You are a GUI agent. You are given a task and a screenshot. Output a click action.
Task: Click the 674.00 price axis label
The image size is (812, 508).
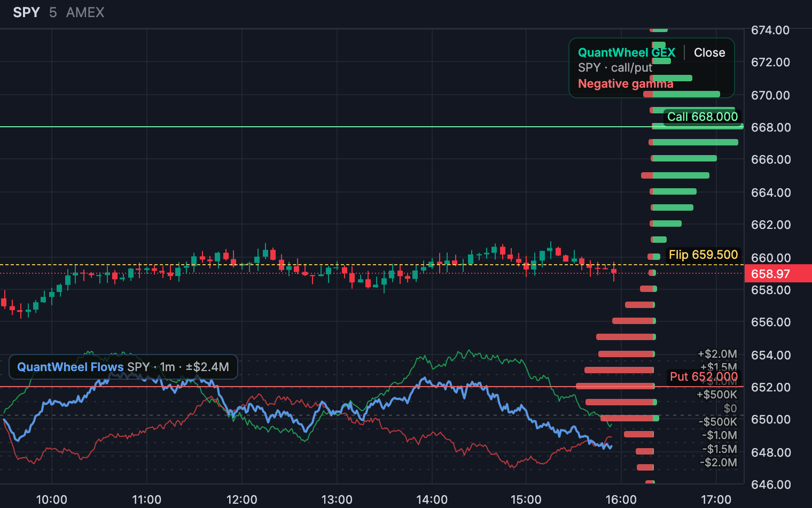pyautogui.click(x=770, y=30)
